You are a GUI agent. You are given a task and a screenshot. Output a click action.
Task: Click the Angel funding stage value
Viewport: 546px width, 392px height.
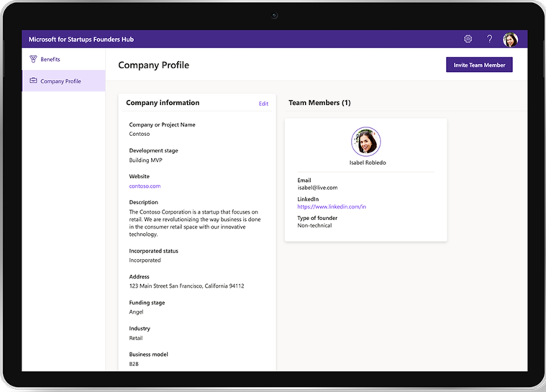[136, 312]
